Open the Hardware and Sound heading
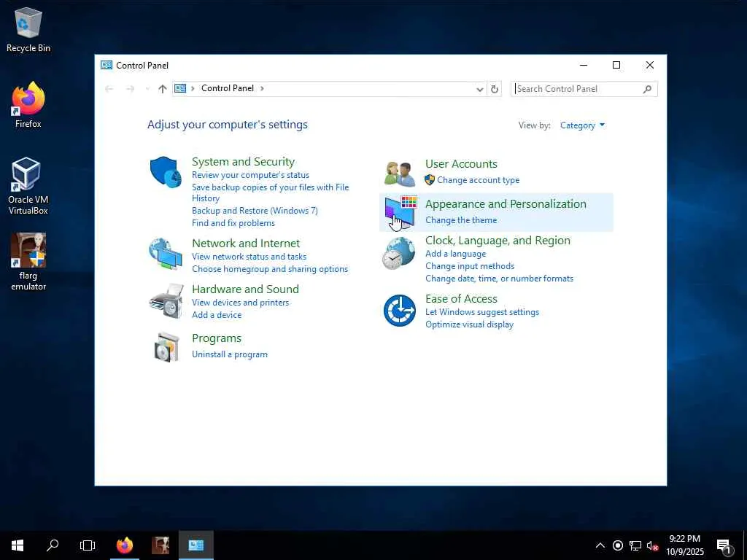The height and width of the screenshot is (560, 747). (x=245, y=289)
